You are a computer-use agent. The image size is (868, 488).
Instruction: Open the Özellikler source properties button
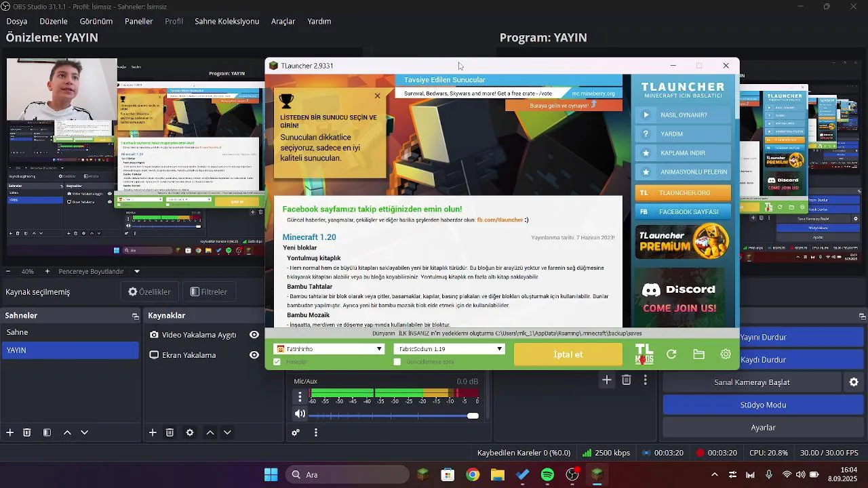coord(150,292)
